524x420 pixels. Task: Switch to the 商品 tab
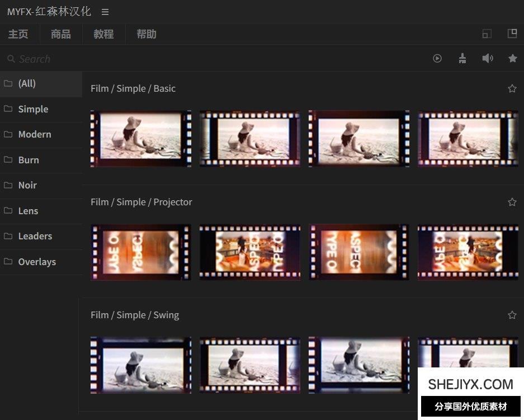[61, 34]
